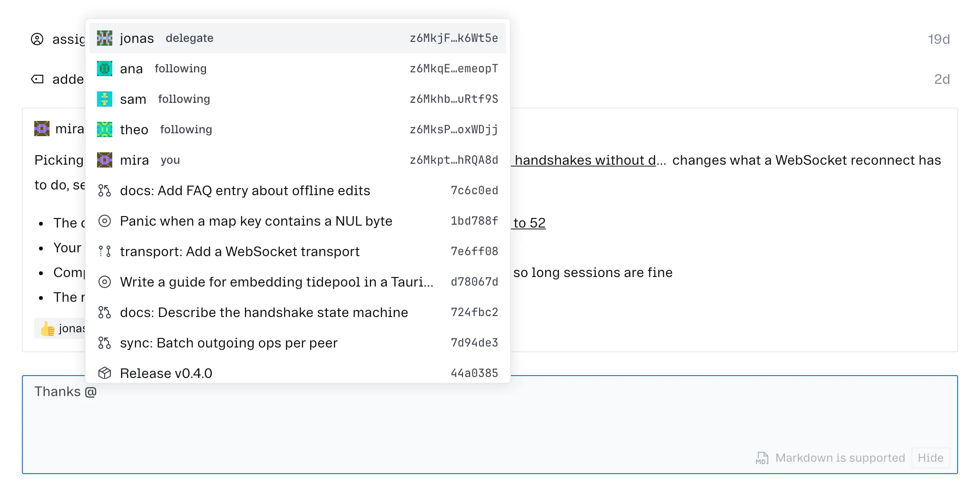Screen dimensions: 980x496
Task: Click the thumbs up jonas reaction
Action: coord(60,328)
